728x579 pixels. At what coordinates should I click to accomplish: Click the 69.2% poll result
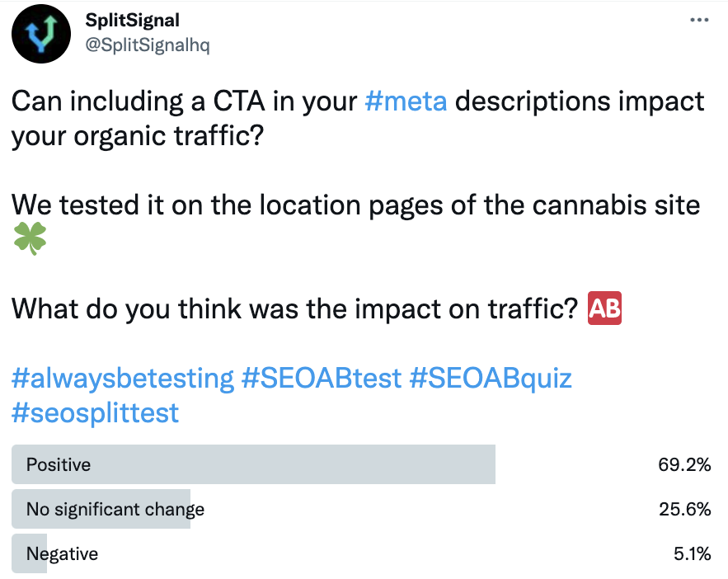(684, 464)
